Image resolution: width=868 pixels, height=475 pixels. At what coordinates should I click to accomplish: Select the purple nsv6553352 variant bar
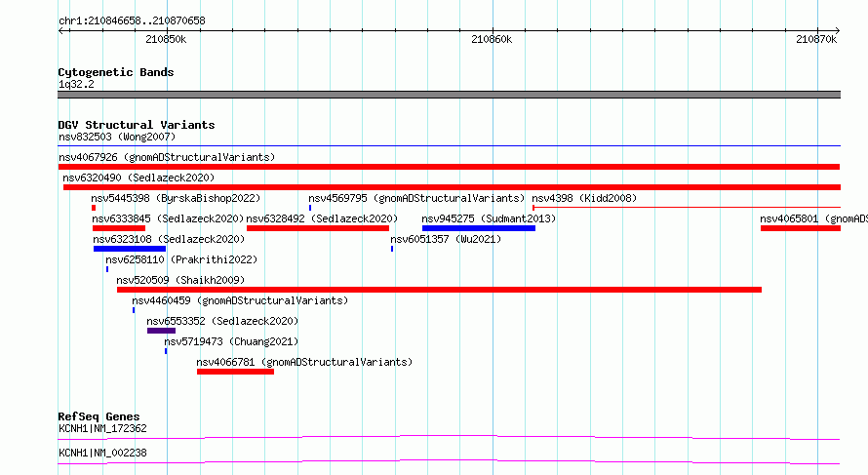(161, 331)
